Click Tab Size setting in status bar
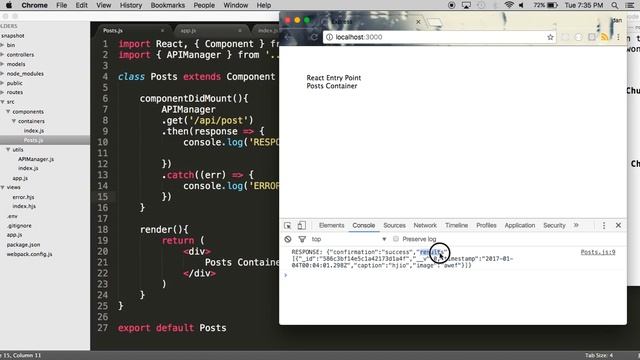 [599, 356]
